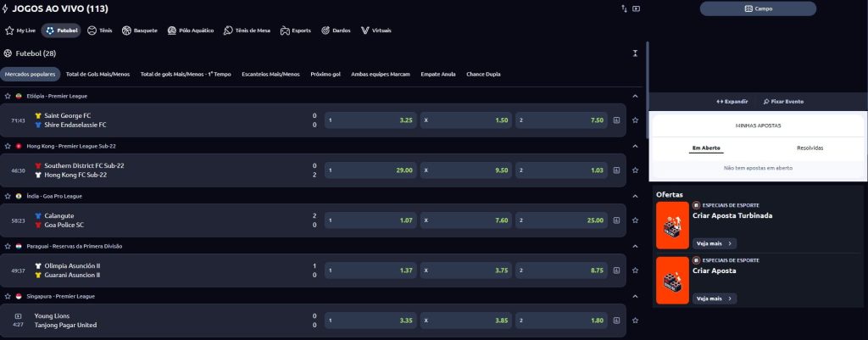Open more markets for Saint George FC match
The width and height of the screenshot is (868, 340).
coord(616,120)
